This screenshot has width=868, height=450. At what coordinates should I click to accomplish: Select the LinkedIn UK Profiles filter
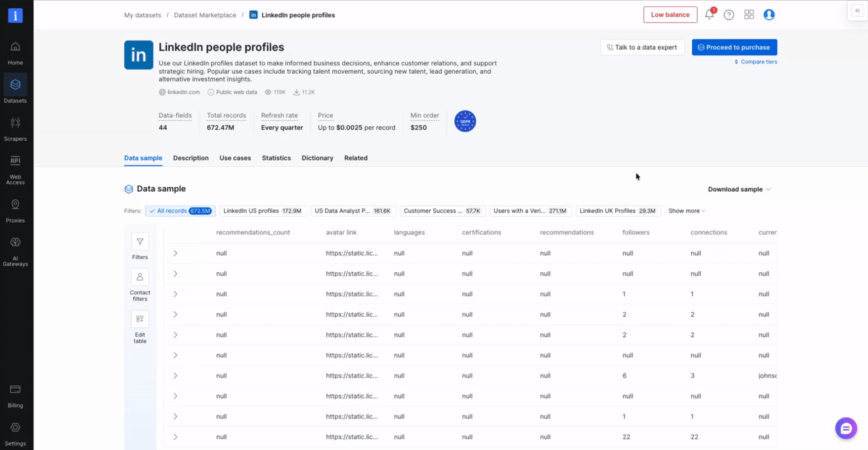[x=618, y=211]
